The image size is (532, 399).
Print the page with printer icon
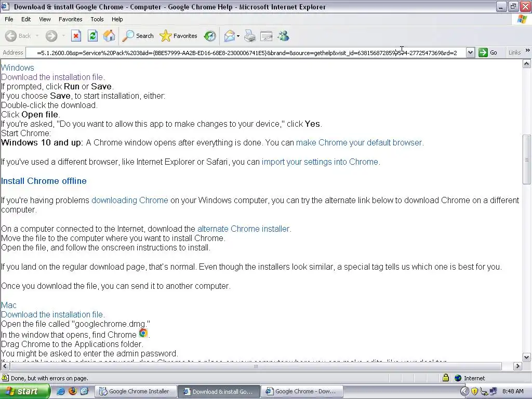pyautogui.click(x=250, y=36)
